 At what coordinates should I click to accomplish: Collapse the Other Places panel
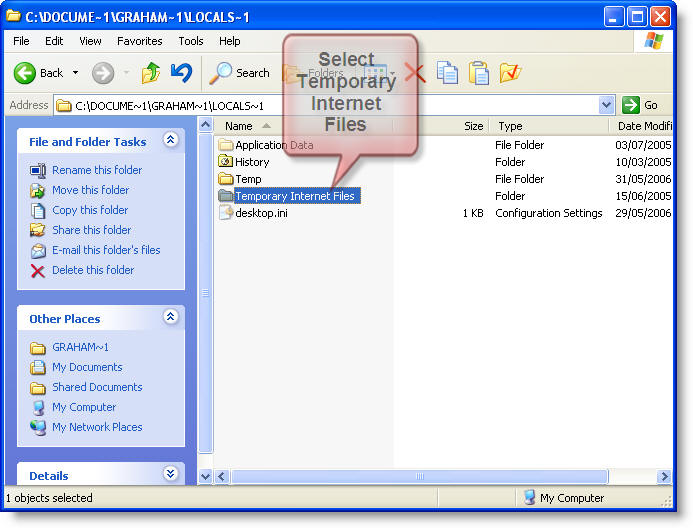click(x=171, y=316)
